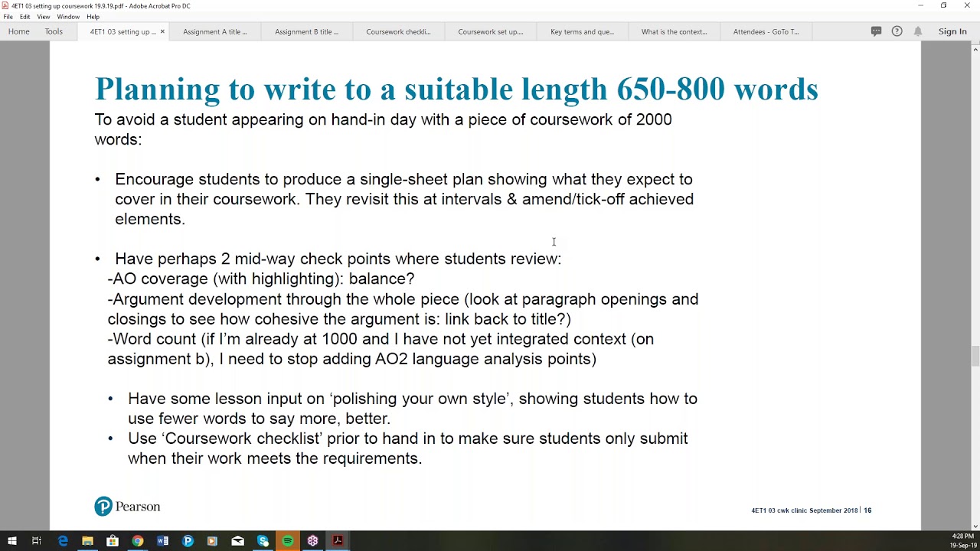Switch to Assignment B title tab
The width and height of the screenshot is (980, 551).
pyautogui.click(x=306, y=32)
